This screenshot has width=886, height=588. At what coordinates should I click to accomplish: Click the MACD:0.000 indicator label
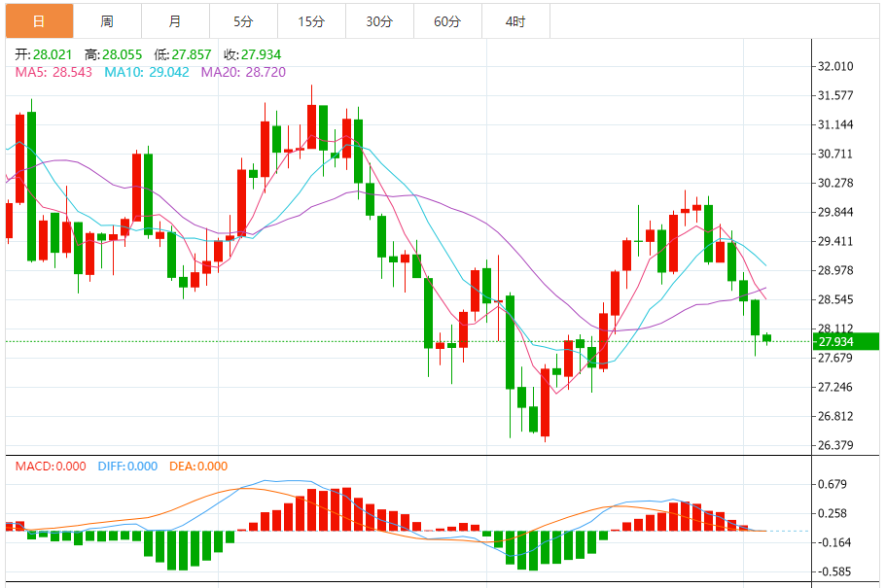tap(51, 467)
